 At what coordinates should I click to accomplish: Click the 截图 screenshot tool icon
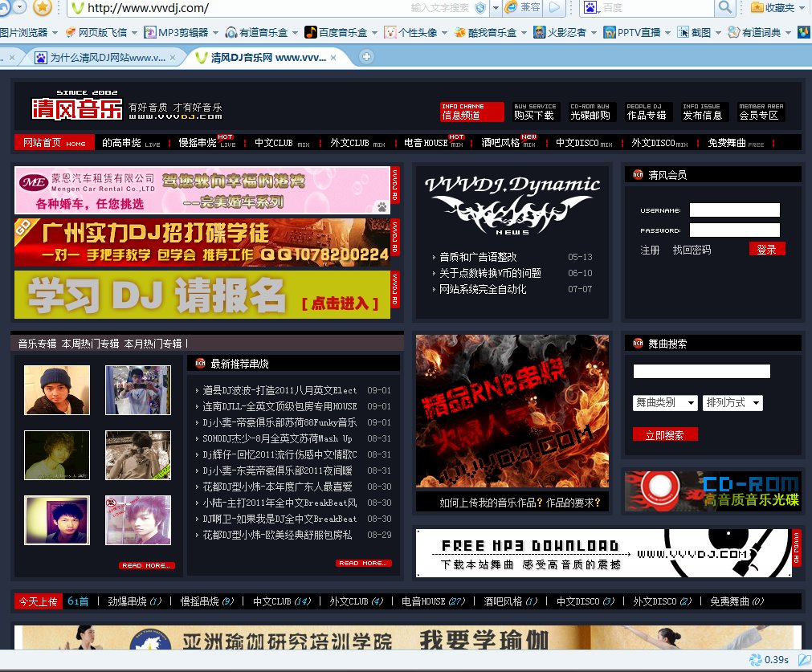click(x=683, y=33)
